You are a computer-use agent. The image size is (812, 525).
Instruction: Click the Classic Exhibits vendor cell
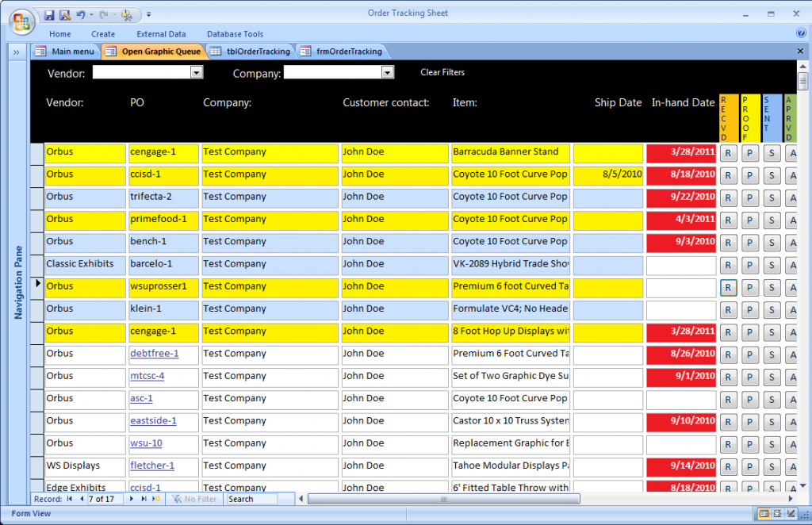click(85, 265)
